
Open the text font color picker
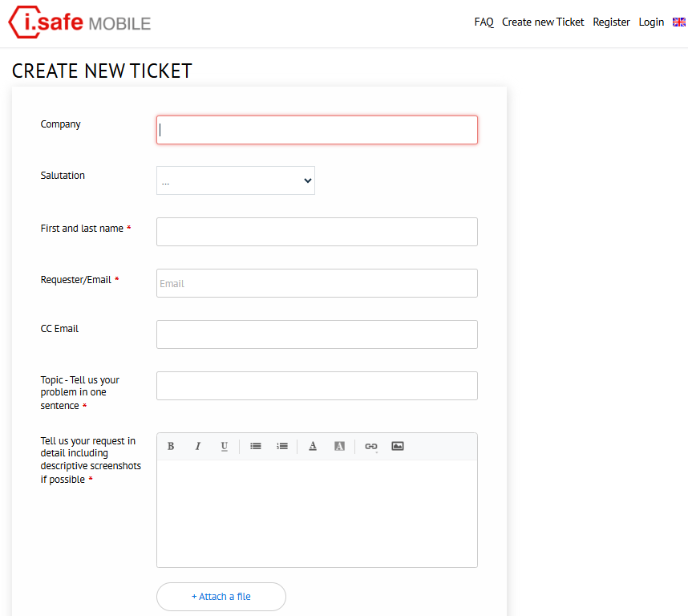pos(313,446)
